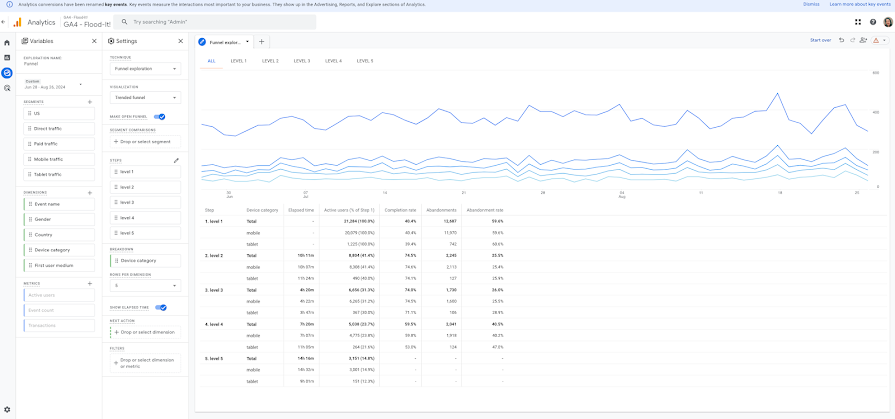Close the Variables panel
Image resolution: width=895 pixels, height=419 pixels.
click(x=94, y=41)
